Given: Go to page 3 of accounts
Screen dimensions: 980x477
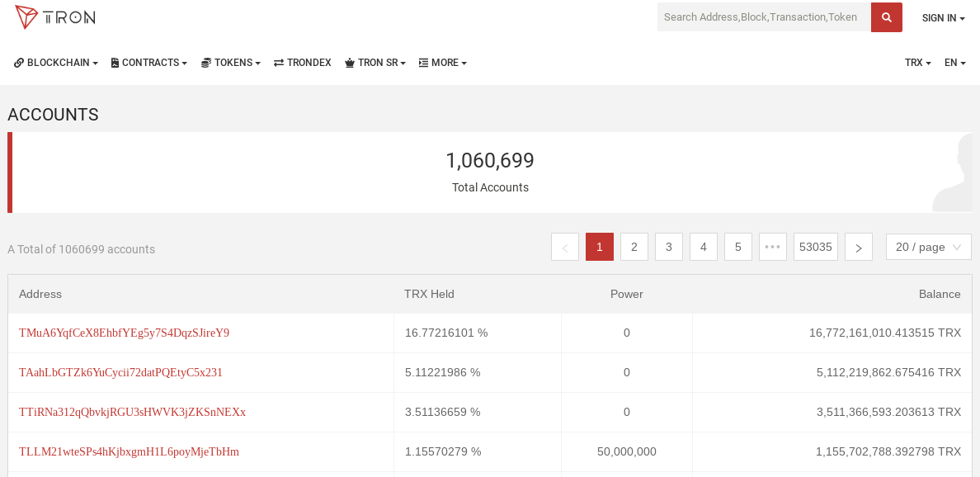Looking at the screenshot, I should [669, 247].
